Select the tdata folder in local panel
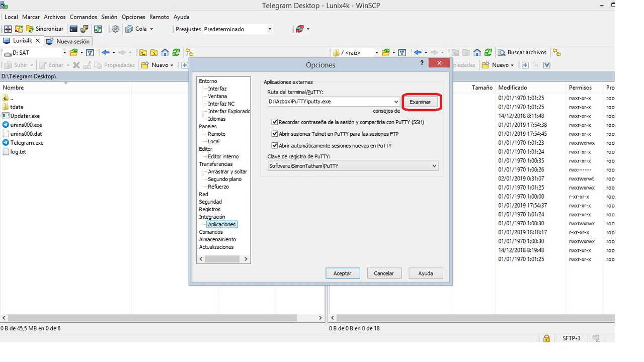Image resolution: width=644 pixels, height=362 pixels. pos(17,107)
